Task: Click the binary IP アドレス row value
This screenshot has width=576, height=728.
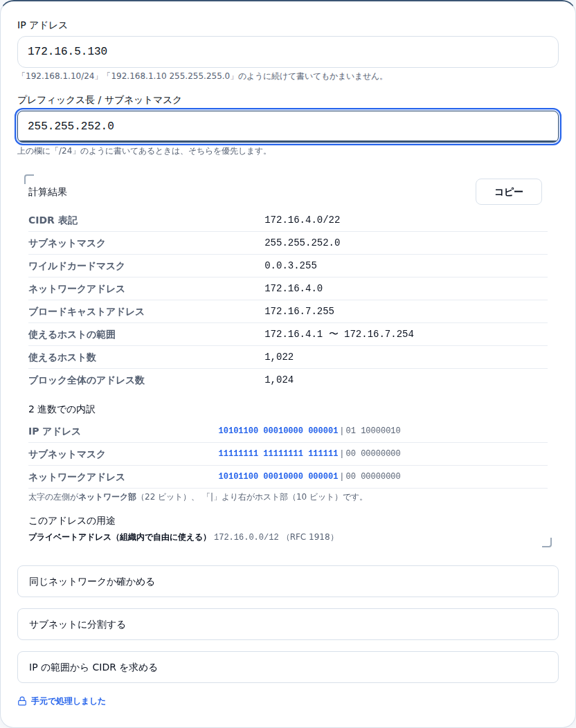Action: 309,430
